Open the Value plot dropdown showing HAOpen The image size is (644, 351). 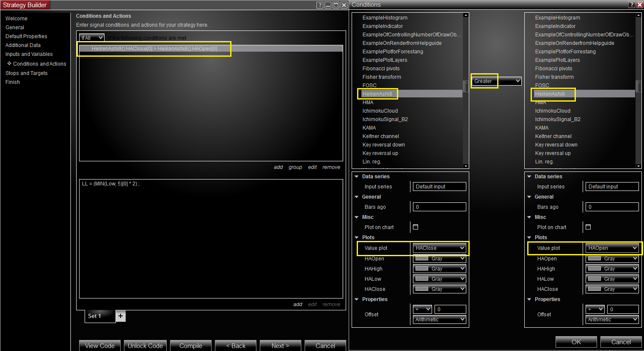click(x=612, y=248)
